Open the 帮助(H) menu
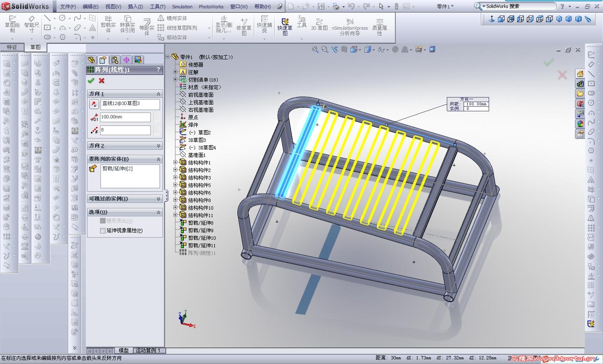The height and width of the screenshot is (364, 603). pos(263,7)
